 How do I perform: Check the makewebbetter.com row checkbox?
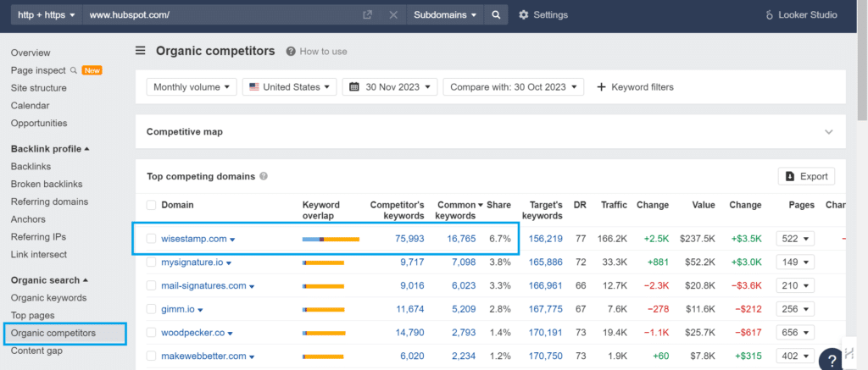[x=151, y=356]
